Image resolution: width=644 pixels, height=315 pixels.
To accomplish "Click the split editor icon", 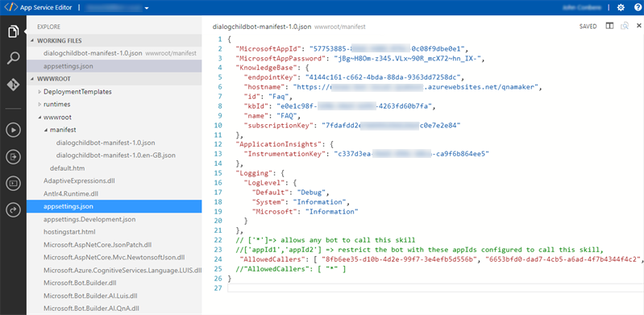I will click(609, 26).
